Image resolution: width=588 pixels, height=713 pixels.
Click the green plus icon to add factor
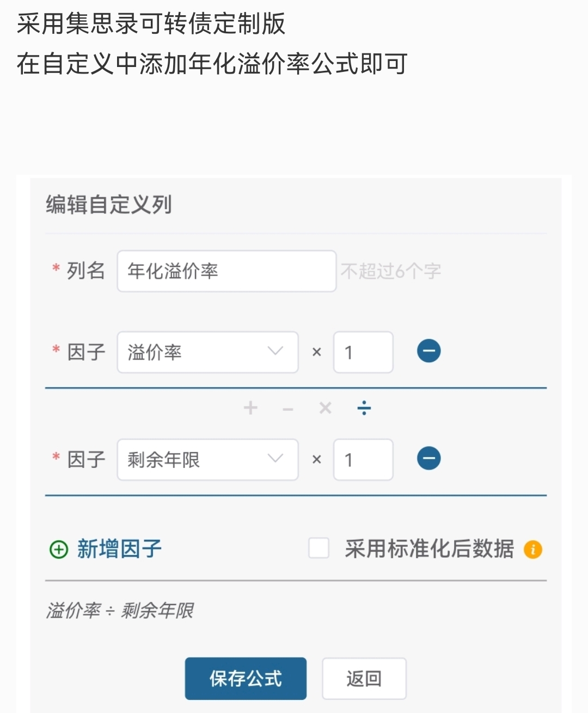point(59,549)
